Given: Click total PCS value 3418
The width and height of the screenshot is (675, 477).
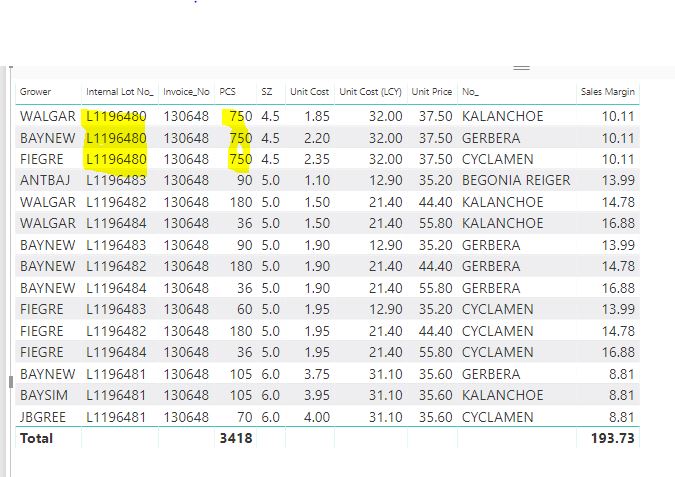Looking at the screenshot, I should click(x=236, y=438).
